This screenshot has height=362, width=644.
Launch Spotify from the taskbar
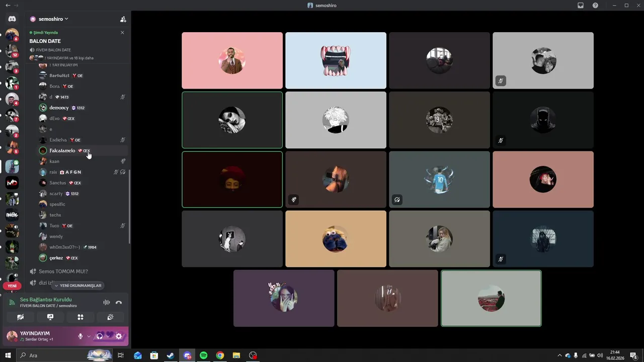(x=203, y=355)
